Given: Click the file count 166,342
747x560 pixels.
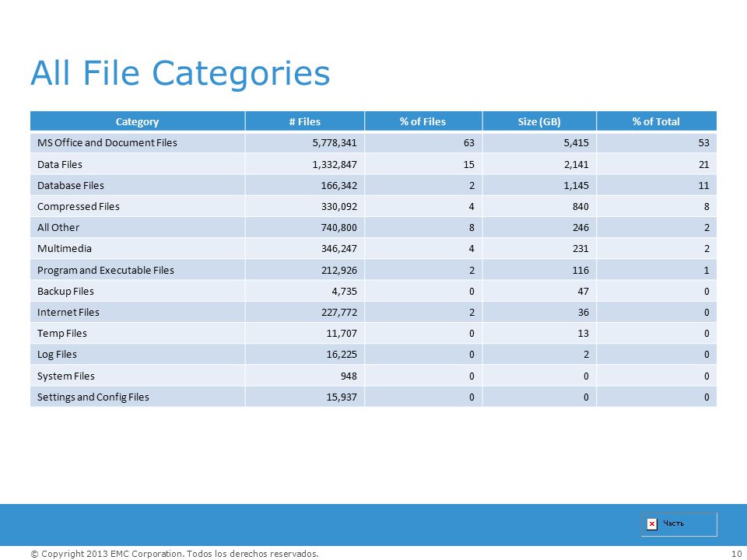Looking at the screenshot, I should click(338, 185).
